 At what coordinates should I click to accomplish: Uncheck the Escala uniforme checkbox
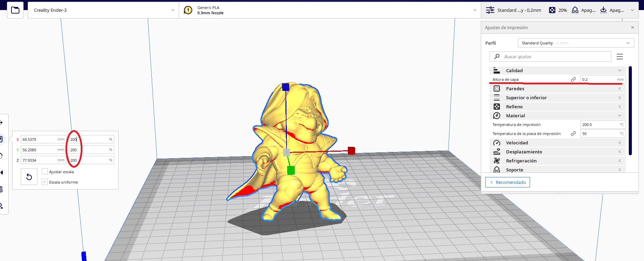(44, 182)
